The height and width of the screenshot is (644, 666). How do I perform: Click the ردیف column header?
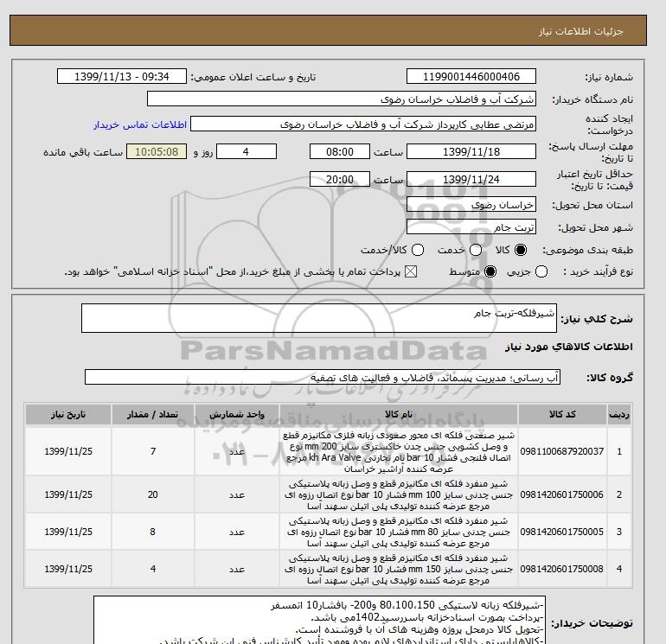[x=618, y=415]
